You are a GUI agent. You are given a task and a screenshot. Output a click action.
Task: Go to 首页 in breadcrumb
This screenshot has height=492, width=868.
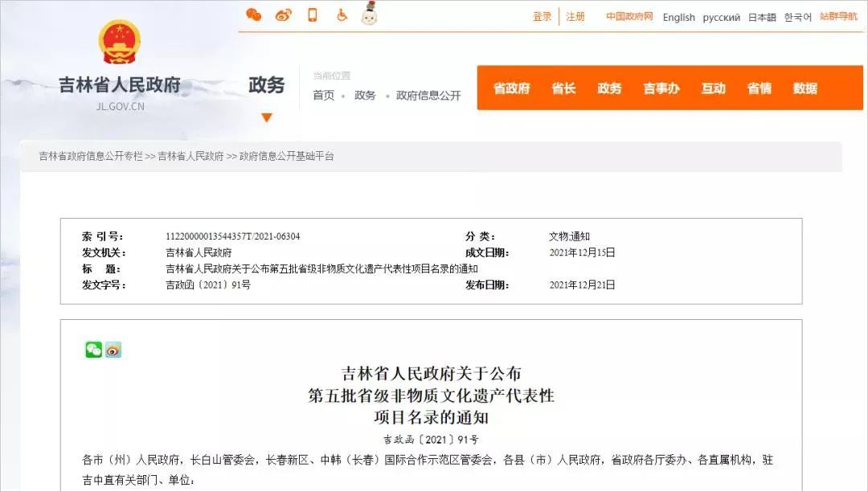coord(324,95)
